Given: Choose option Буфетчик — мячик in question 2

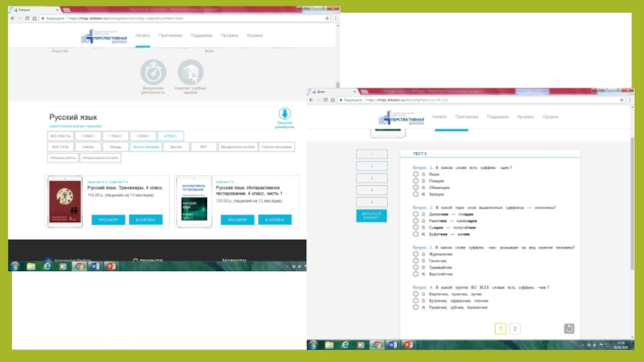Looking at the screenshot, I should pos(415,234).
